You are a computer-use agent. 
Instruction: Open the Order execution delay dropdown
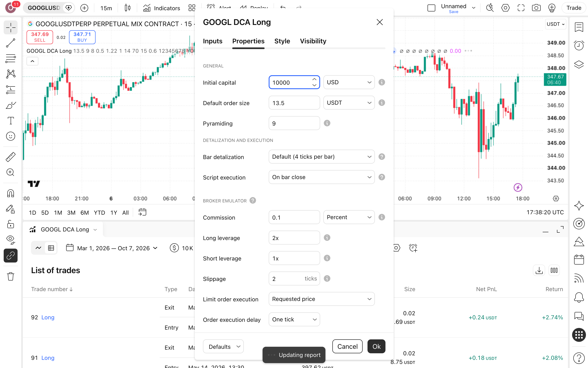click(294, 319)
